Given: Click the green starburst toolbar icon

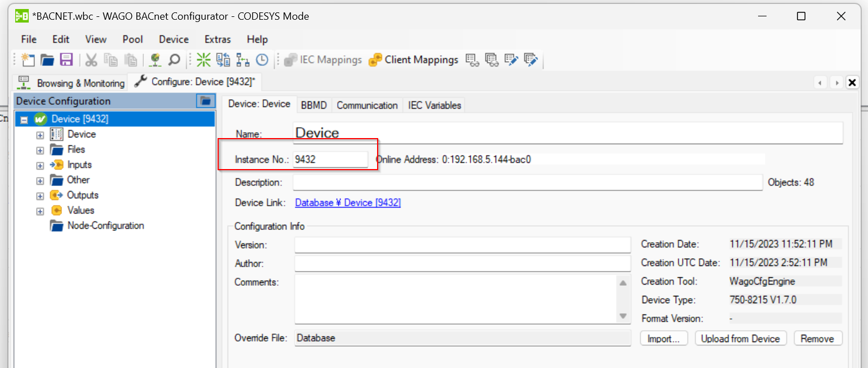Looking at the screenshot, I should 203,59.
